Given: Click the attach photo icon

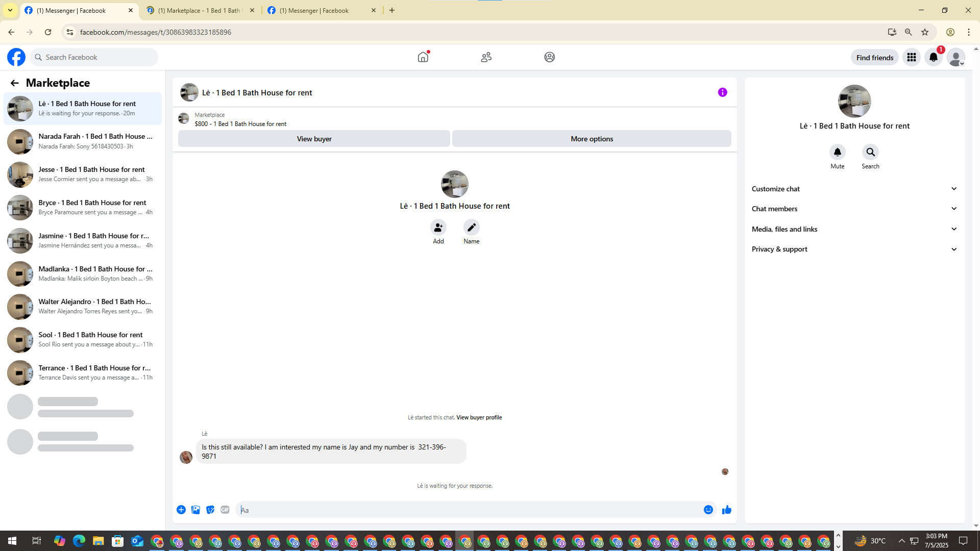Looking at the screenshot, I should (195, 510).
